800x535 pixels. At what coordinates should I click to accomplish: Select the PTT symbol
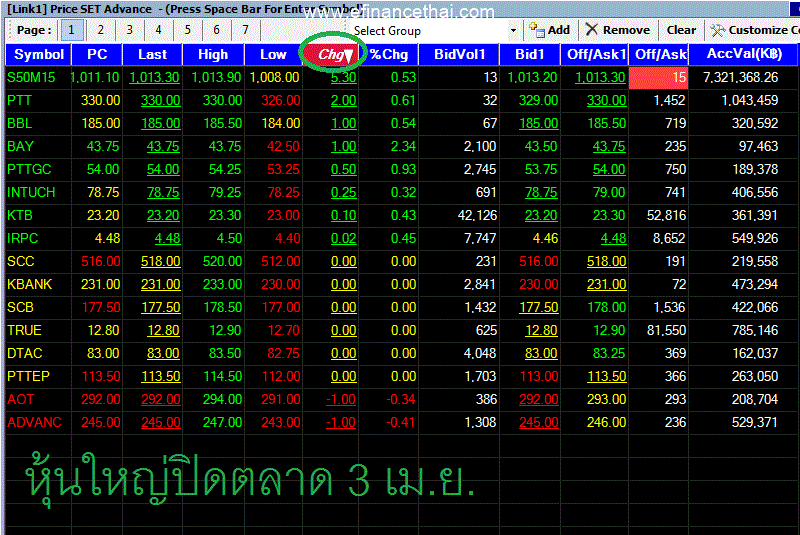point(19,100)
